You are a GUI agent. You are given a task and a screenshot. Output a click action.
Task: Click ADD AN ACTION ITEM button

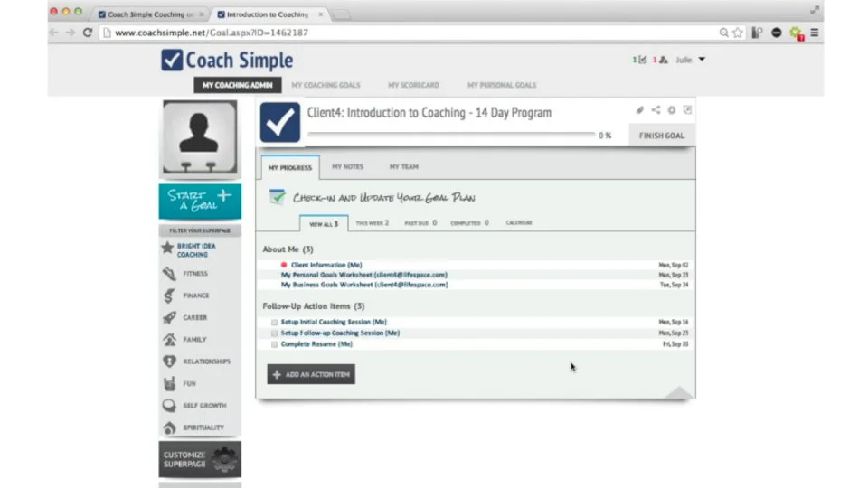click(x=311, y=374)
